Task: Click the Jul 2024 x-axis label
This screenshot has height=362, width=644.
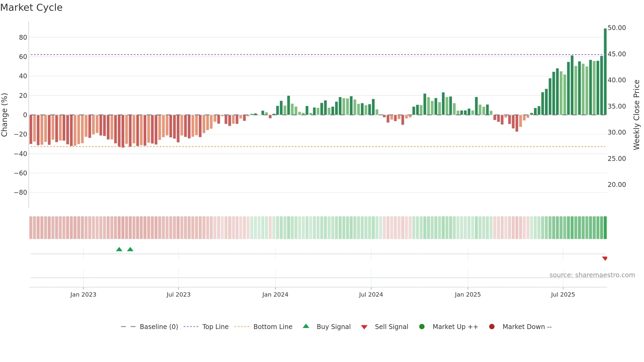Action: coord(371,294)
